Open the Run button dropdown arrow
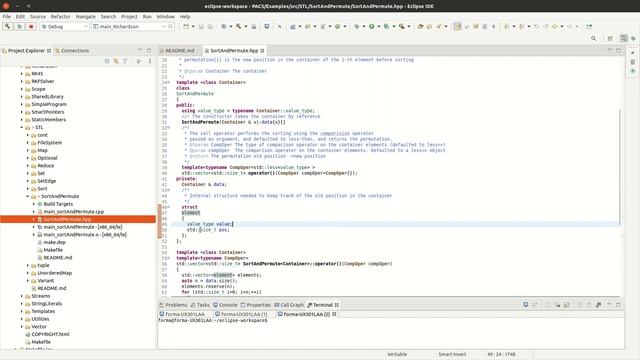640x360 pixels. coord(378,27)
